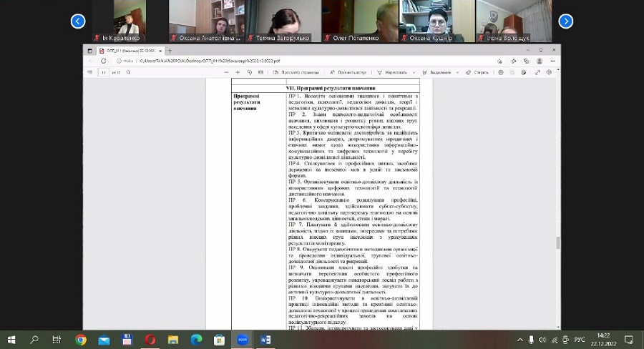Open Google Chrome from the taskbar
644x349 pixels.
pos(80,340)
